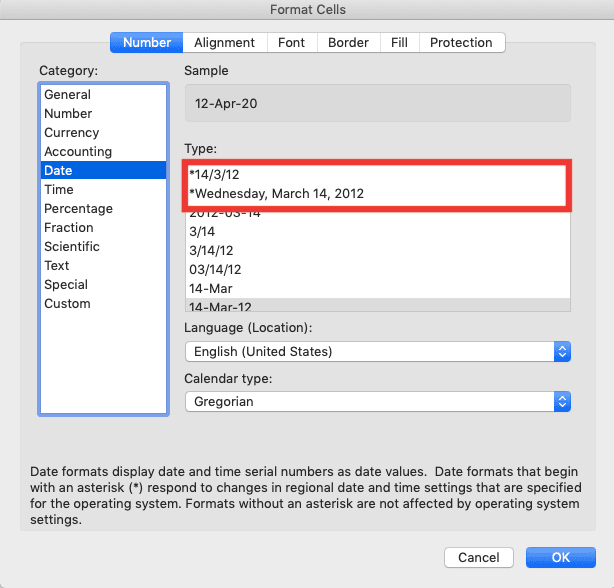Select the Accounting category
This screenshot has height=588, width=614.
coord(103,152)
